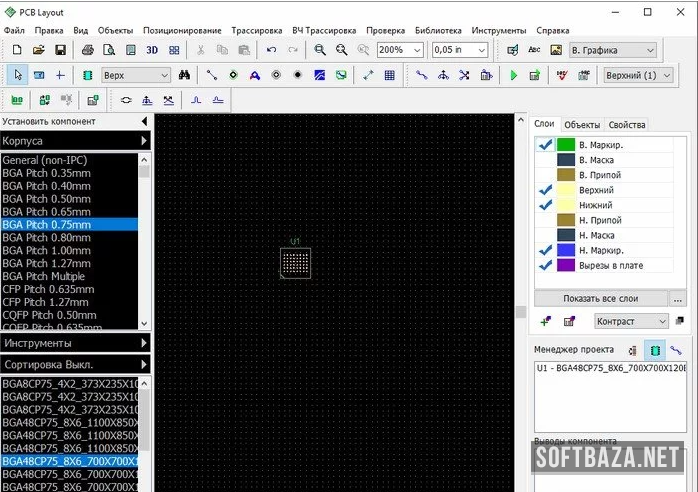698x492 pixels.
Task: Click the Показать все слои button
Action: pyautogui.click(x=600, y=299)
